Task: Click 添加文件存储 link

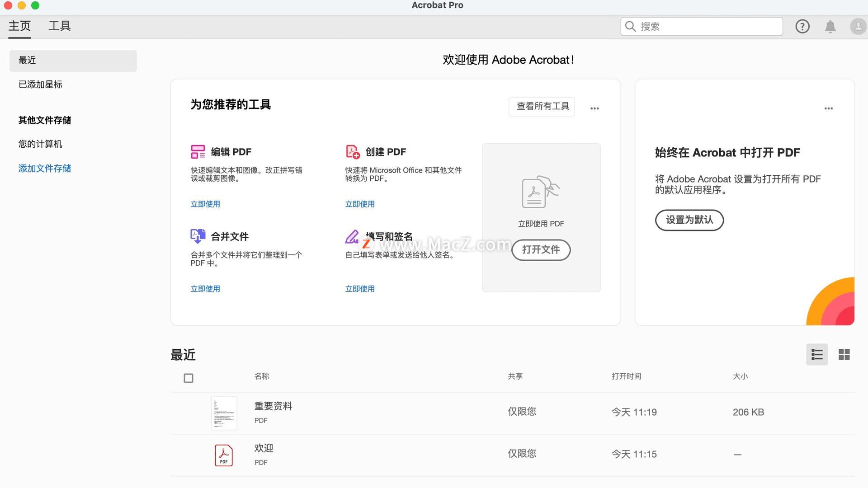Action: point(45,169)
